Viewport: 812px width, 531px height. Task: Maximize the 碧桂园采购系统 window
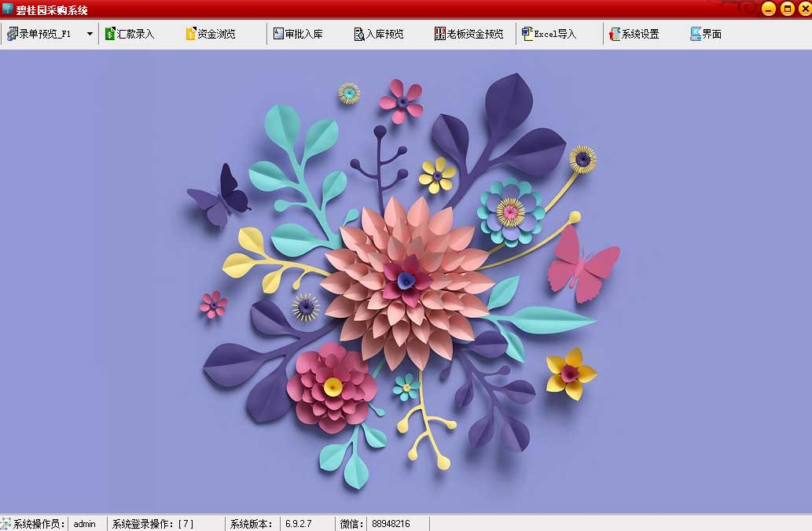pos(786,9)
